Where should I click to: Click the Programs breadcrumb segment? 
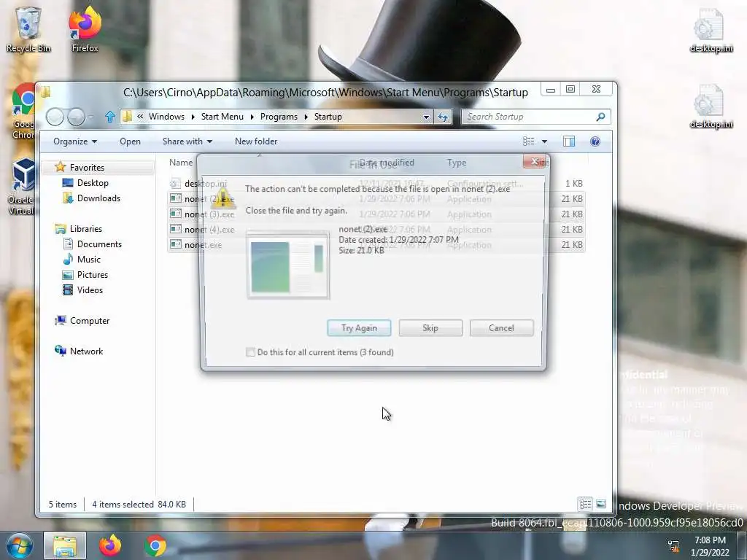(x=279, y=117)
